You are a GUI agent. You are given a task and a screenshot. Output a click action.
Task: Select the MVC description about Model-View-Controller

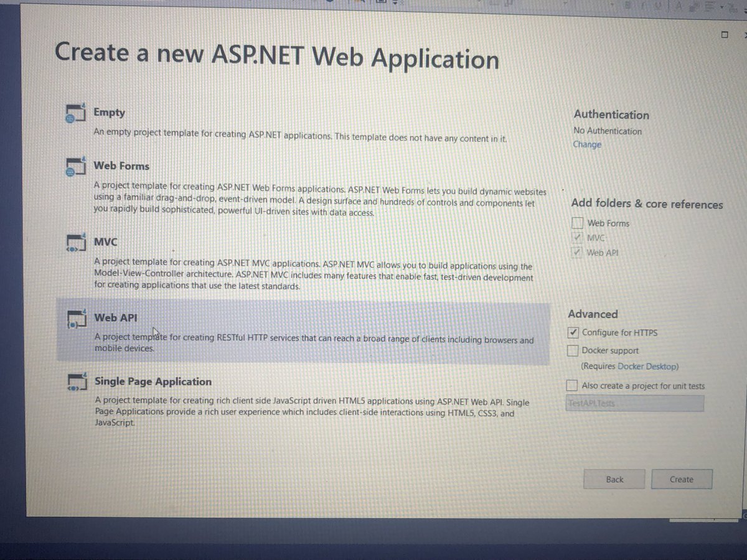[x=313, y=274]
